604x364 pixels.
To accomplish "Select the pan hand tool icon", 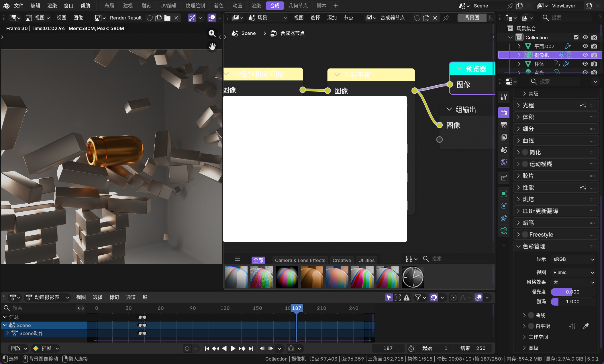I will point(212,46).
